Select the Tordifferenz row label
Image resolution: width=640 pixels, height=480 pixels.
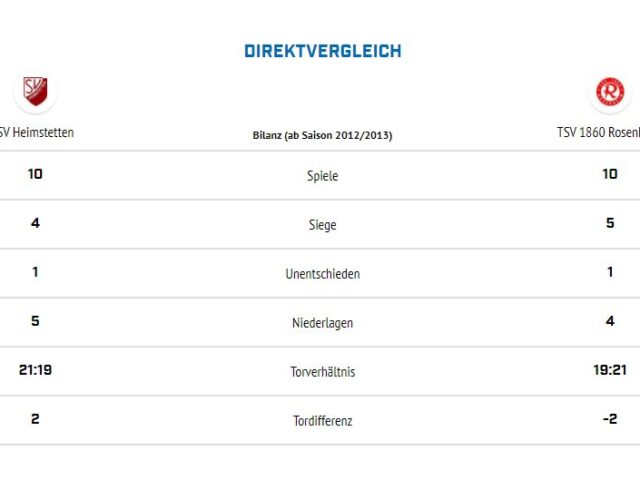(x=322, y=421)
